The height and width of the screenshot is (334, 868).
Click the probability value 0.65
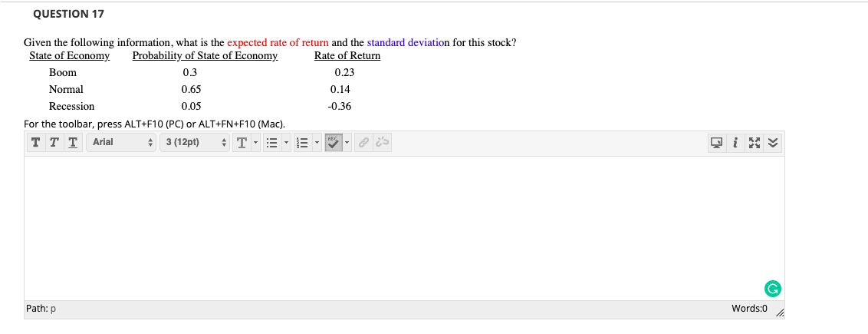tap(192, 89)
